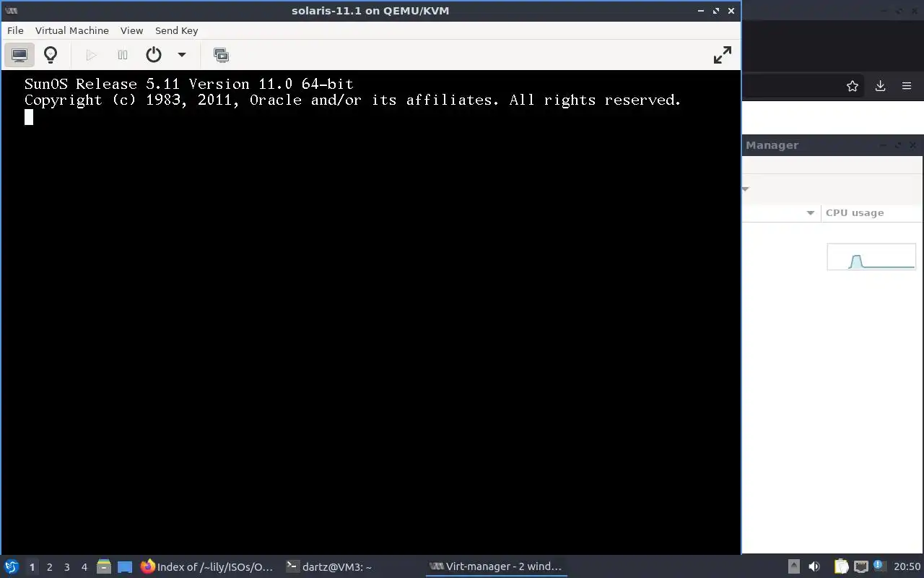
Task: Open Firefox downloads panel
Action: click(x=880, y=86)
